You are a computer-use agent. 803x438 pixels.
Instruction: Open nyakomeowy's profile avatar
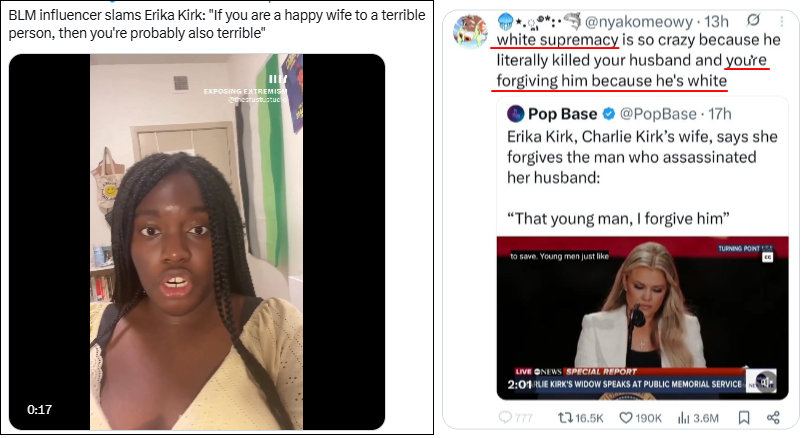(470, 30)
